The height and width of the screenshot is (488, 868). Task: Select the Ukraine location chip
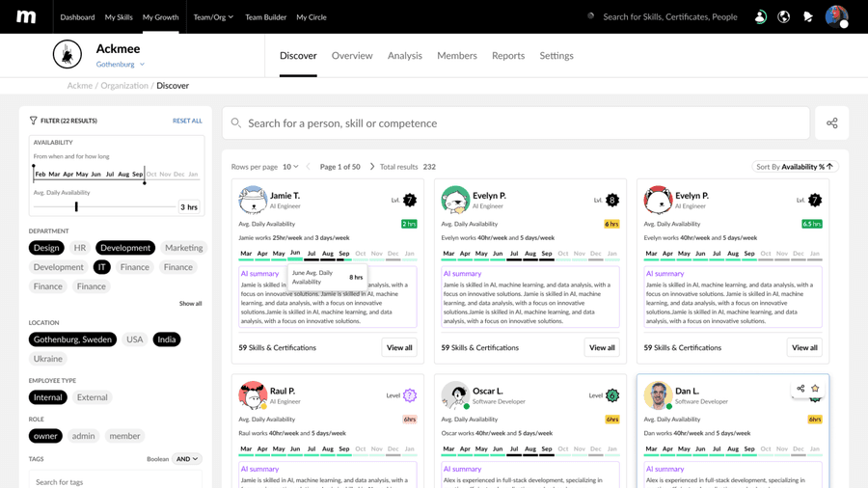48,359
